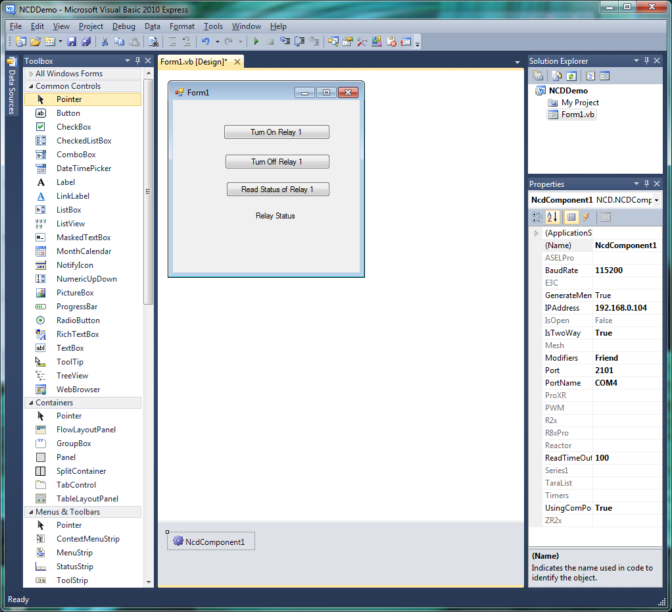
Task: Click the Undo arrow in the toolbar
Action: pyautogui.click(x=205, y=42)
